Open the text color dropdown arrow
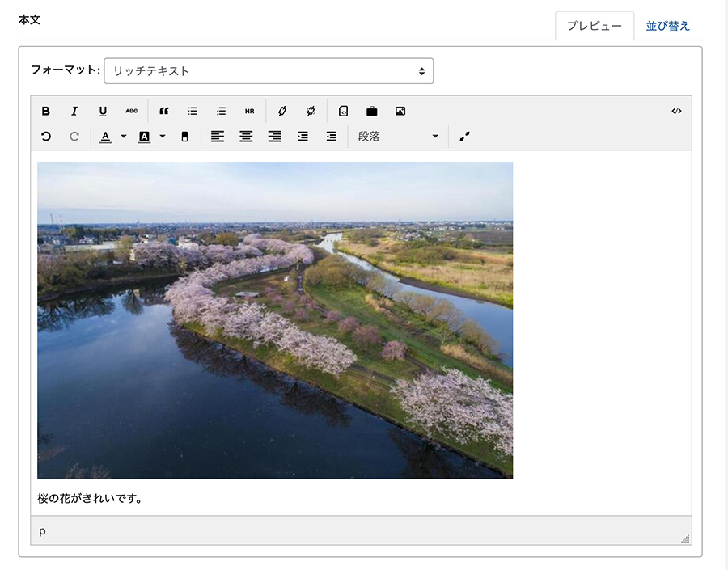The width and height of the screenshot is (728, 570). (124, 137)
